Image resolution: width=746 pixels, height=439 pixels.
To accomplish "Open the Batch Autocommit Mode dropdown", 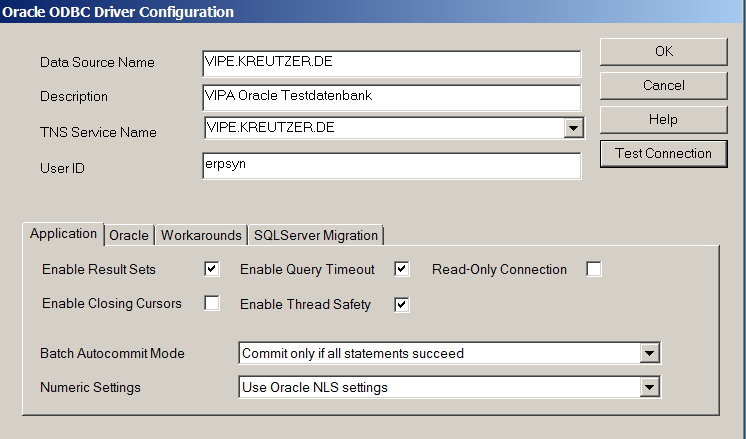I will [649, 353].
